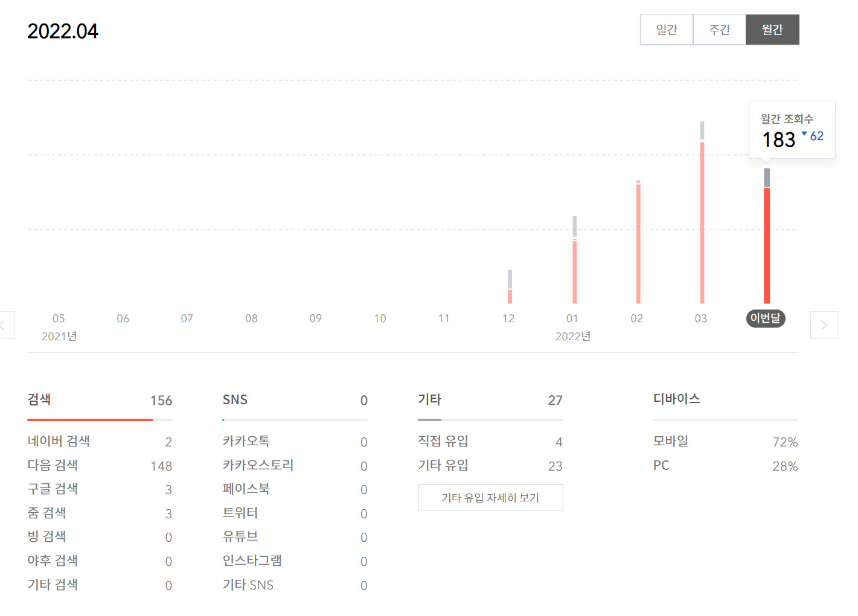This screenshot has width=858, height=616.
Task: Click the 이번달 label below the chart
Action: [766, 319]
